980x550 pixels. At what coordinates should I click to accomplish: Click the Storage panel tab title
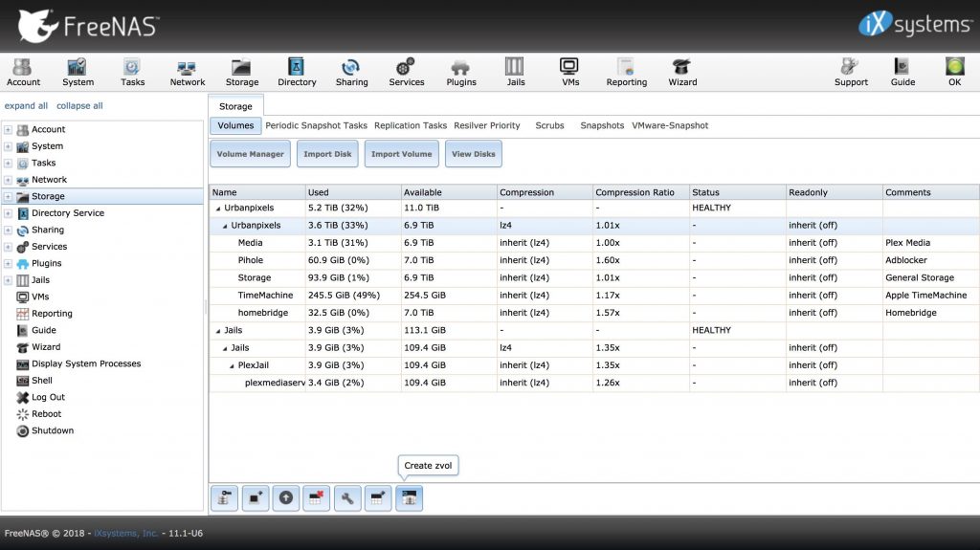(x=235, y=106)
